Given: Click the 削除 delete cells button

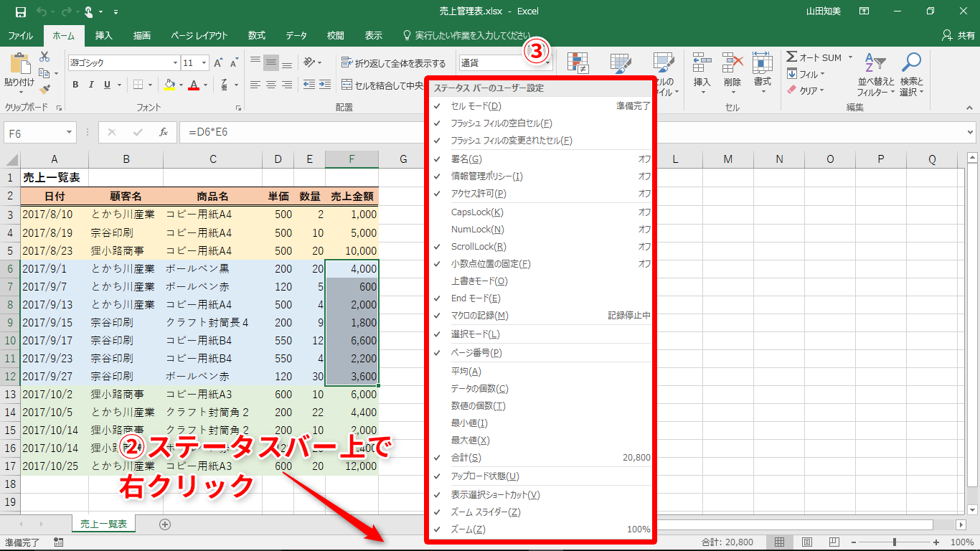Looking at the screenshot, I should pos(732,74).
